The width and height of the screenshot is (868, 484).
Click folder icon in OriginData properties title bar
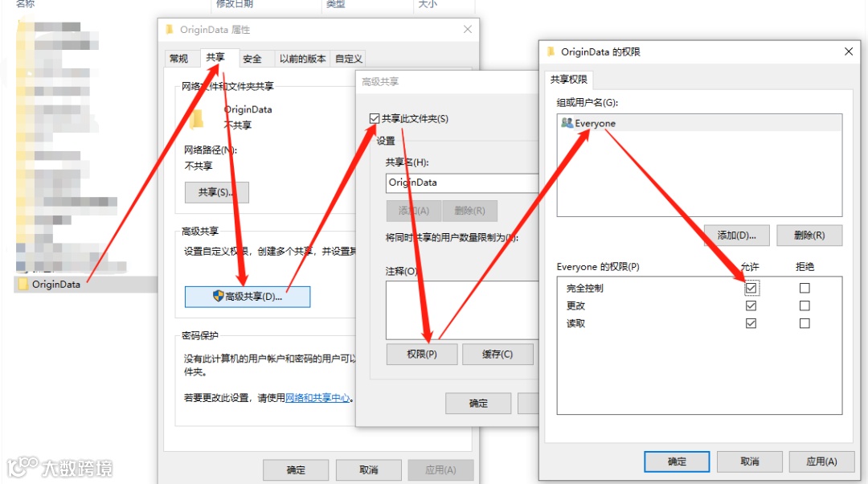[x=170, y=30]
